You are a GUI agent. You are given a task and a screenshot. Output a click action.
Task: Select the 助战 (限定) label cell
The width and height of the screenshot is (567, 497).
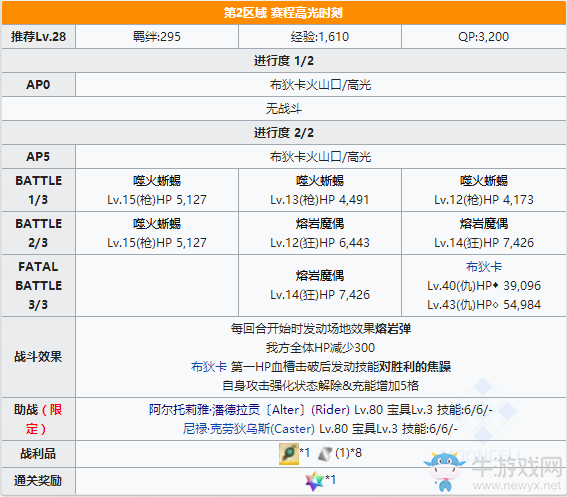(x=38, y=419)
